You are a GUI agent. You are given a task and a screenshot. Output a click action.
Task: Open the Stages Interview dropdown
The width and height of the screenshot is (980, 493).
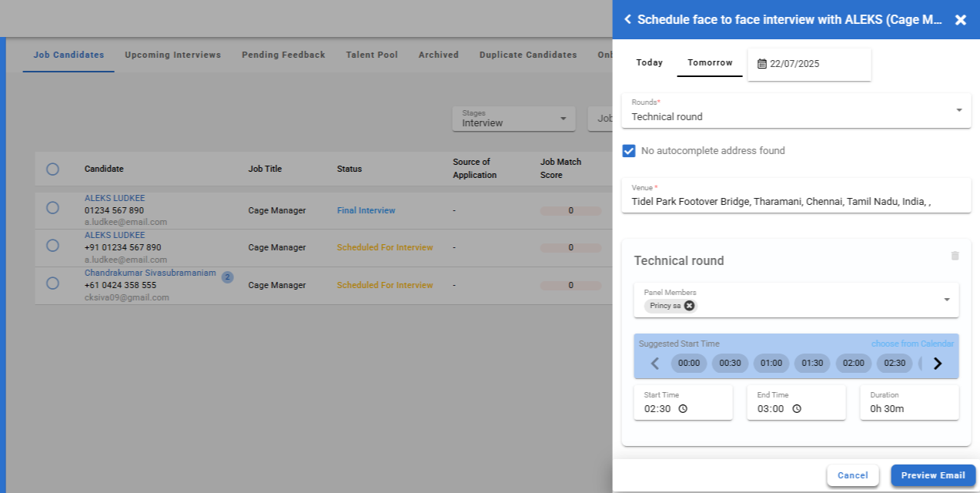pos(562,119)
